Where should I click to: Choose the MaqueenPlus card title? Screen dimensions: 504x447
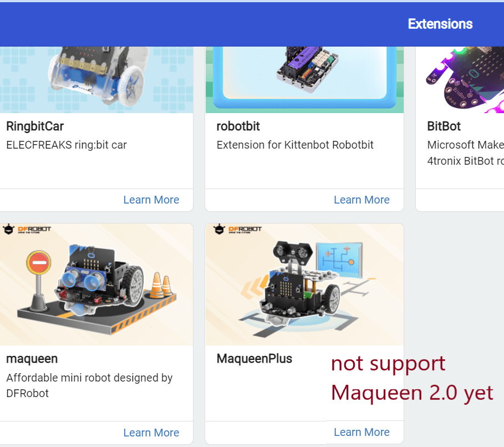[x=254, y=359]
